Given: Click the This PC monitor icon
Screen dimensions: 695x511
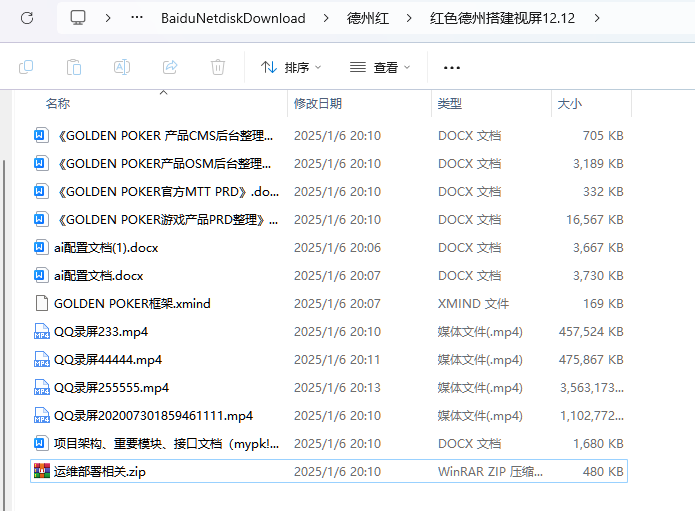Looking at the screenshot, I should pyautogui.click(x=78, y=18).
